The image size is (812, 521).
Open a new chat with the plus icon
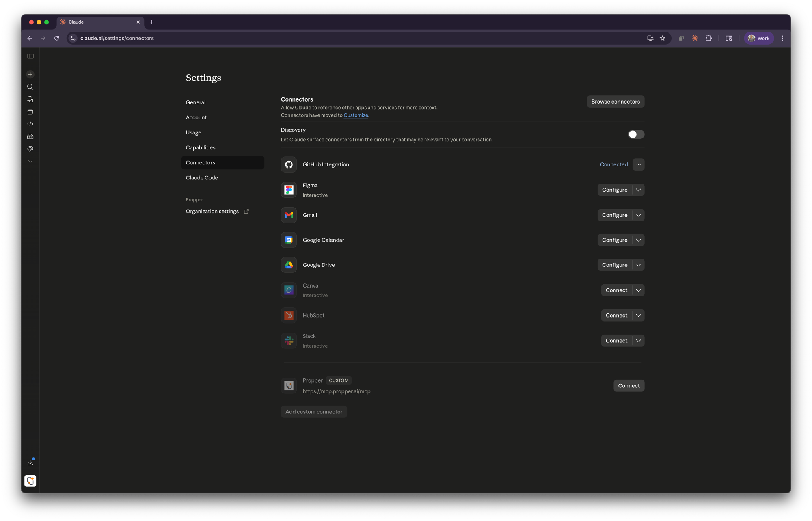(x=30, y=74)
